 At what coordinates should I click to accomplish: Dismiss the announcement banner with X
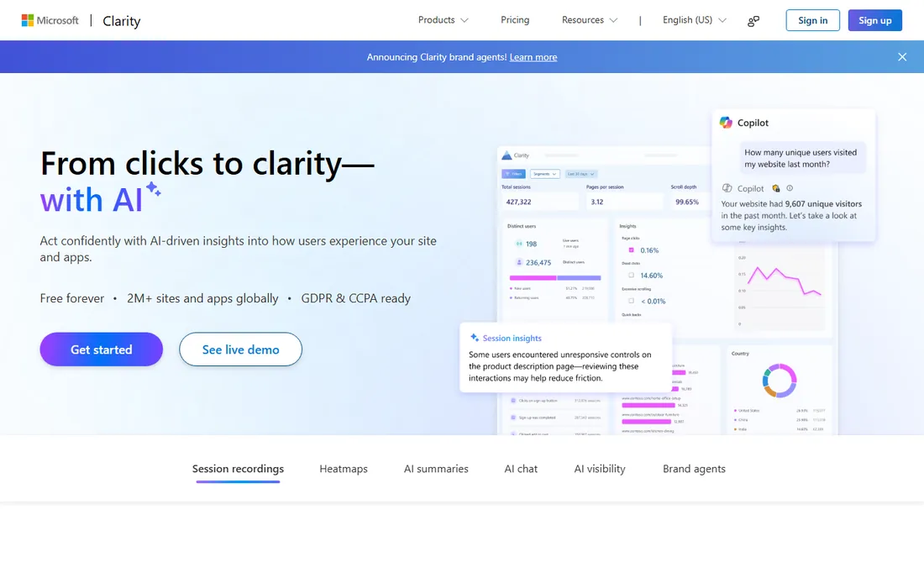tap(902, 57)
